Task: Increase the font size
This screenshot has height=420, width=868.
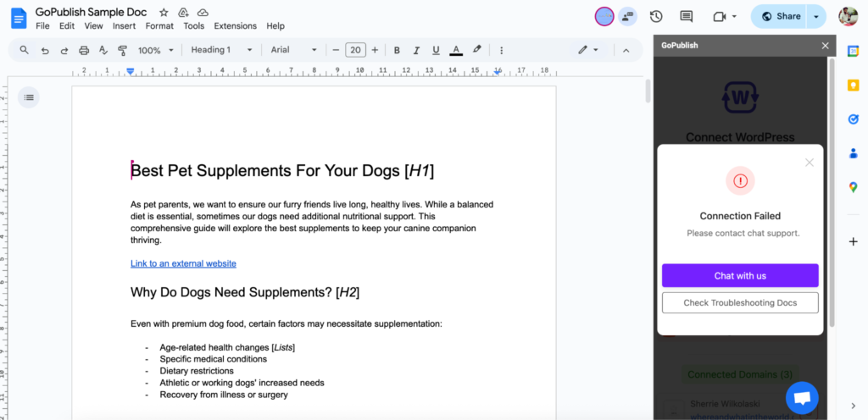Action: (x=375, y=50)
